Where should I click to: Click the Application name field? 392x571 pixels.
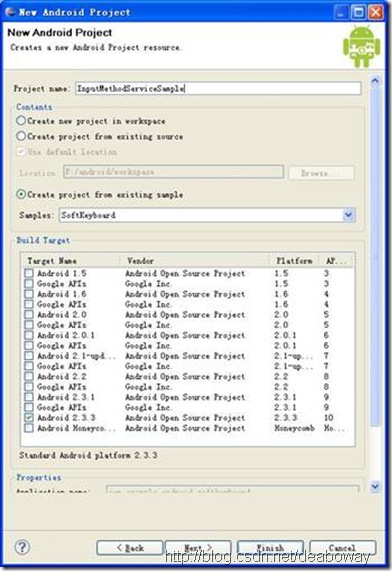[x=232, y=489]
